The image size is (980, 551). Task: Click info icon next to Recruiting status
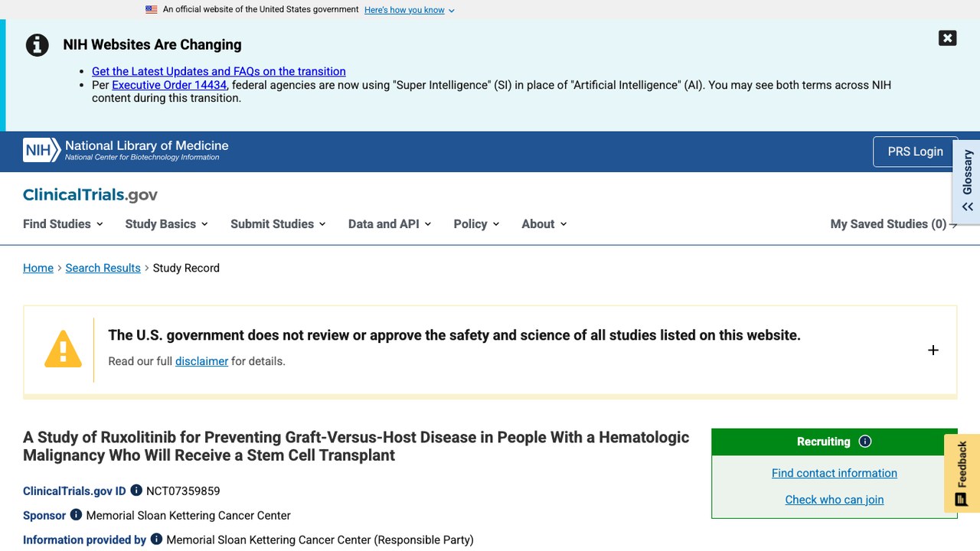(x=865, y=442)
